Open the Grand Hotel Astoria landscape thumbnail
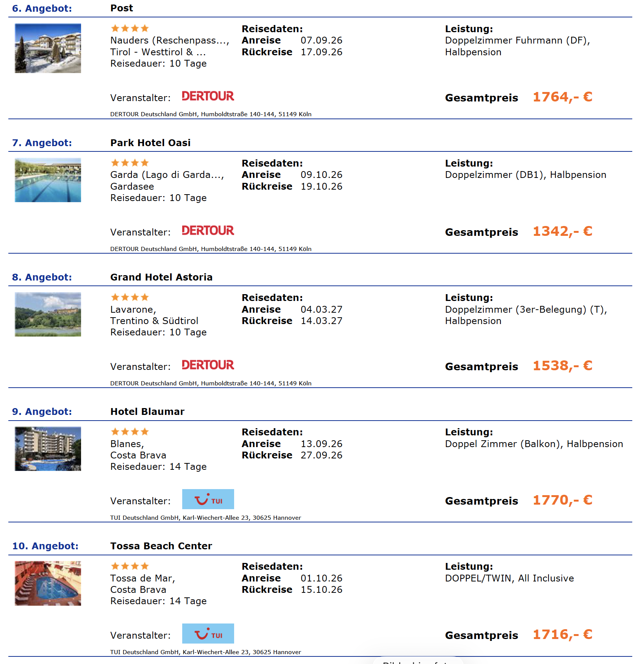The image size is (644, 664). [48, 314]
